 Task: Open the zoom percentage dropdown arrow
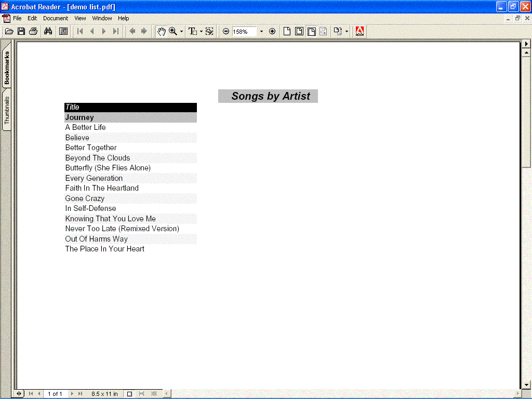(x=261, y=31)
